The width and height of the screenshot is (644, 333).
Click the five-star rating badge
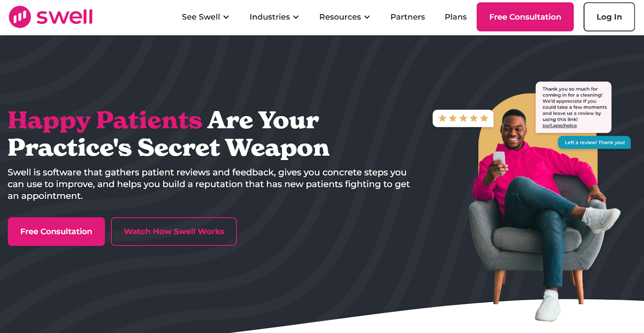point(463,118)
